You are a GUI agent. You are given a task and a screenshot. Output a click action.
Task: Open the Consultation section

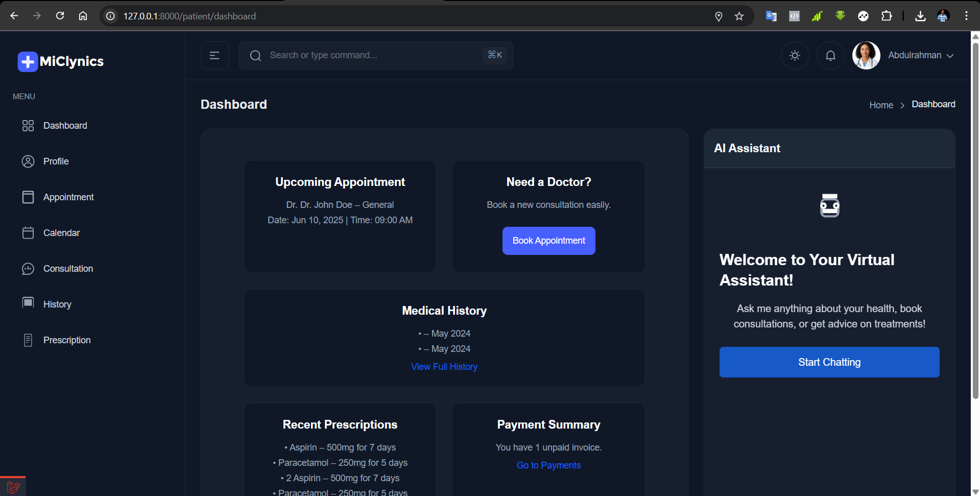pos(28,268)
